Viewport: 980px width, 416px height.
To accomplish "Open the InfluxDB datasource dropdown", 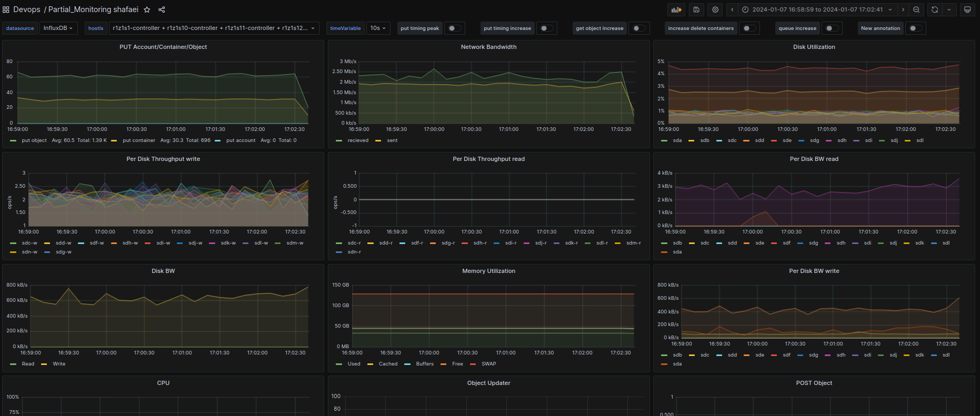I will click(x=58, y=28).
